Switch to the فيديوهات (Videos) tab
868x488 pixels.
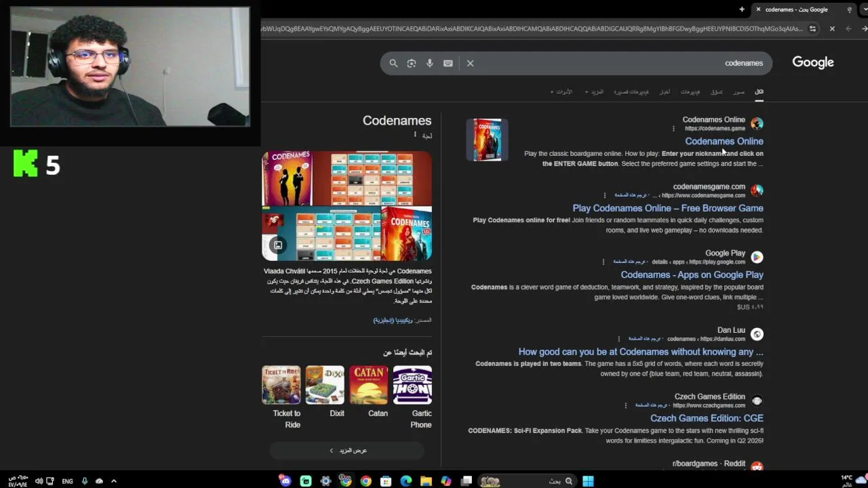690,91
